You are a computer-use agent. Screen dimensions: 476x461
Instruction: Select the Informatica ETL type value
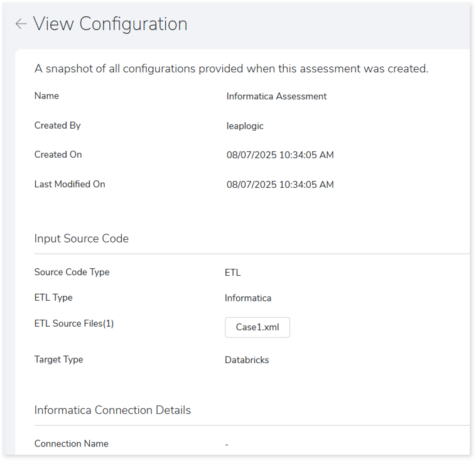pyautogui.click(x=248, y=298)
